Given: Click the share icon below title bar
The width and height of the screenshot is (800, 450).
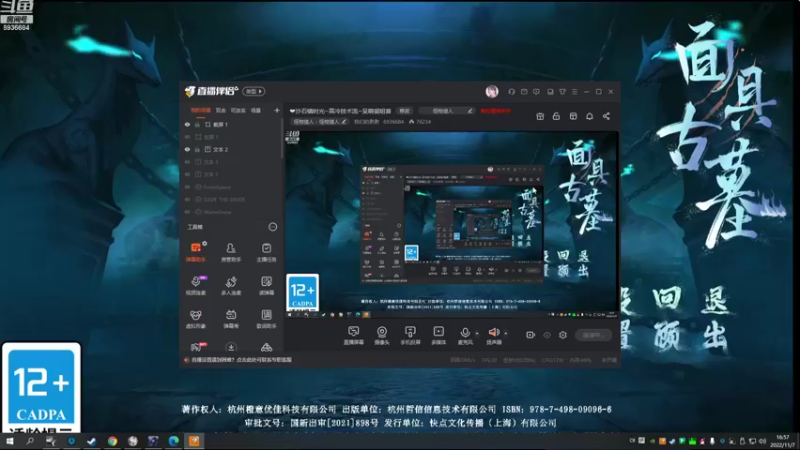Looking at the screenshot, I should tap(606, 116).
